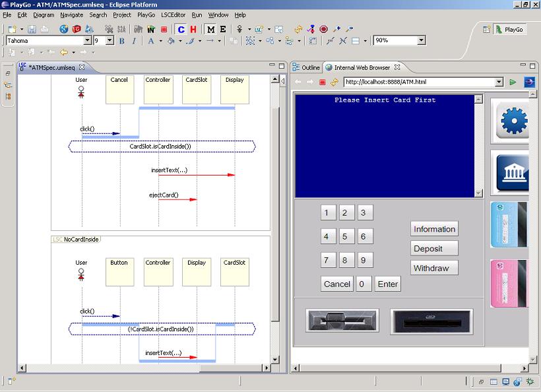Click the Withdraw button on ATM
This screenshot has width=541, height=392.
coord(434,268)
